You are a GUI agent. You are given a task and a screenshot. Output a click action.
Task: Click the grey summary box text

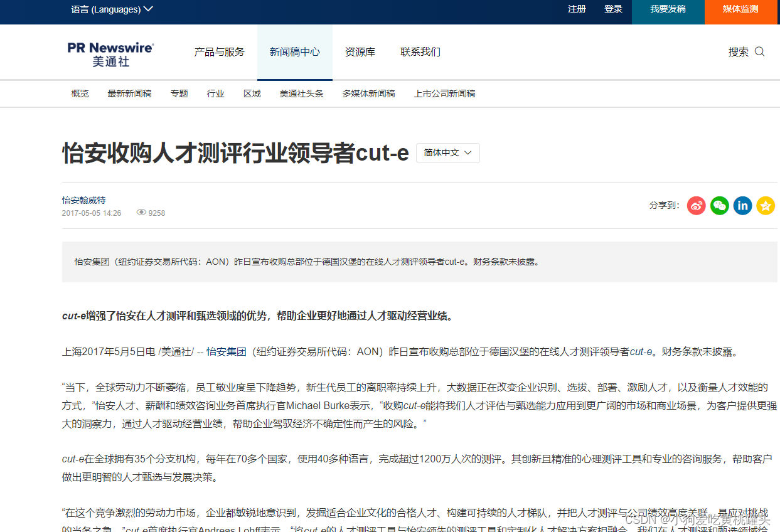coord(307,262)
